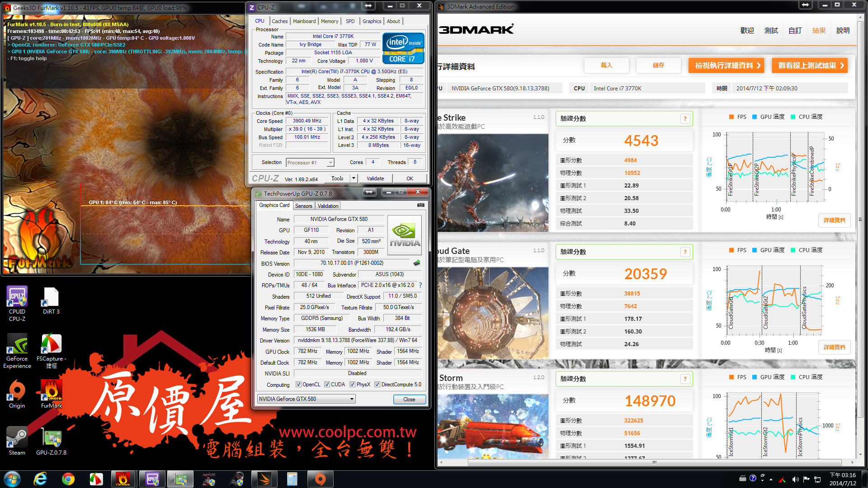This screenshot has height=488, width=868.
Task: Open the 自訂 menu in 3DMark
Action: pyautogui.click(x=795, y=31)
